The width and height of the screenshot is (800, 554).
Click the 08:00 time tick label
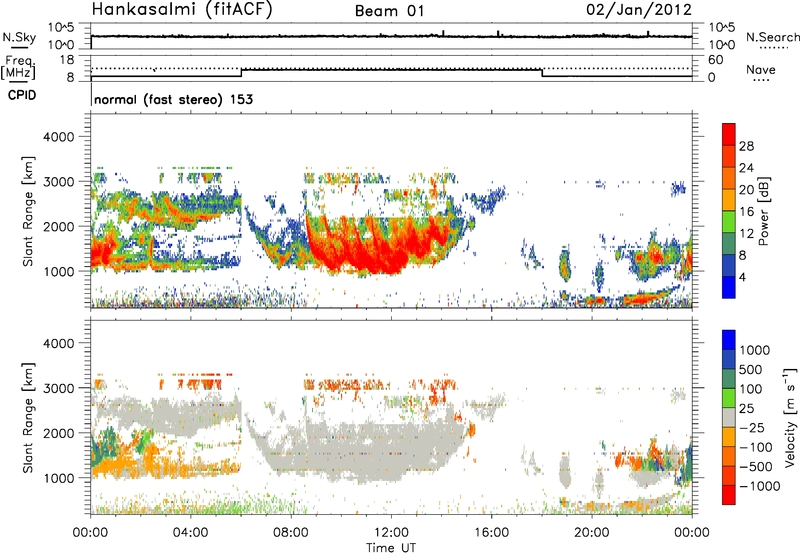[x=291, y=533]
